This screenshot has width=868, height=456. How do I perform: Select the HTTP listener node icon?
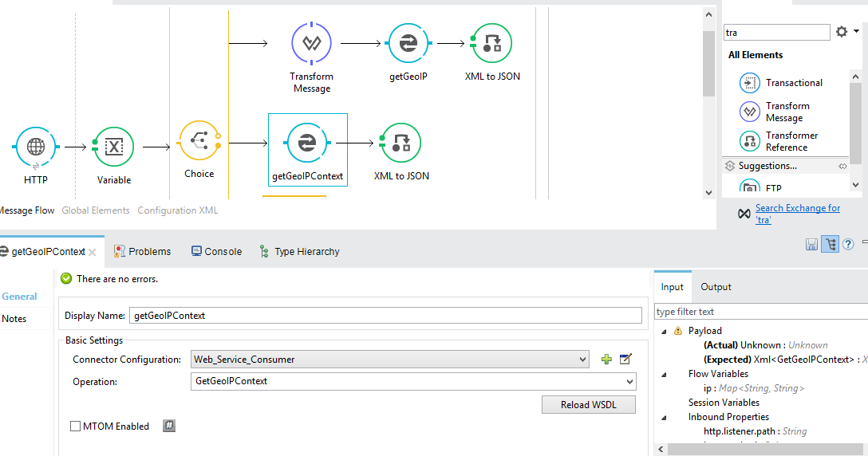tap(35, 147)
